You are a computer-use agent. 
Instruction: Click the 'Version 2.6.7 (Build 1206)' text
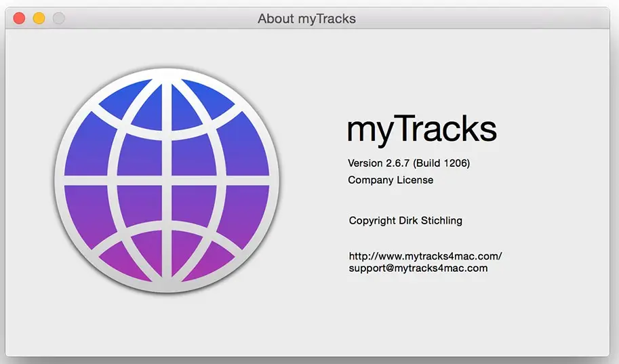[x=409, y=163]
